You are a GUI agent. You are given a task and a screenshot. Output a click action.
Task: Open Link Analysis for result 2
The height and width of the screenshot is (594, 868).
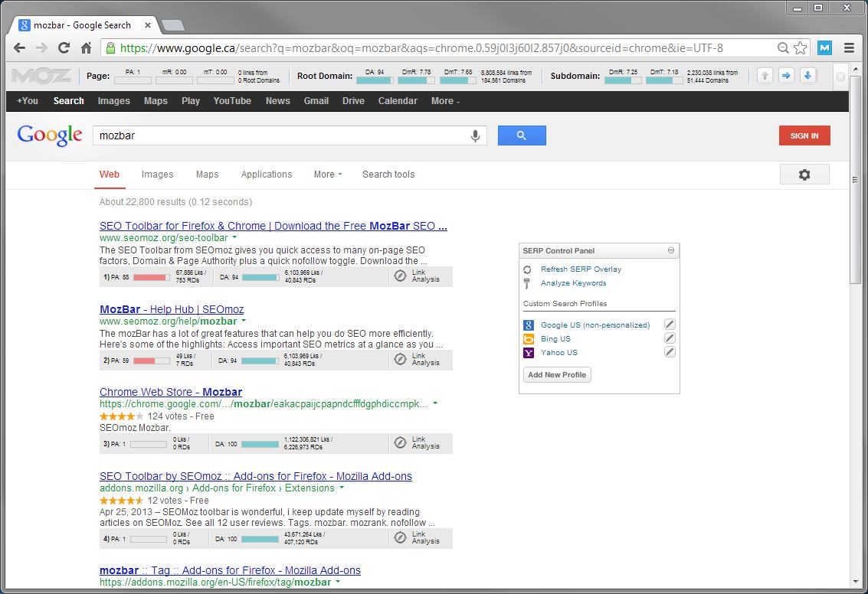pyautogui.click(x=418, y=360)
